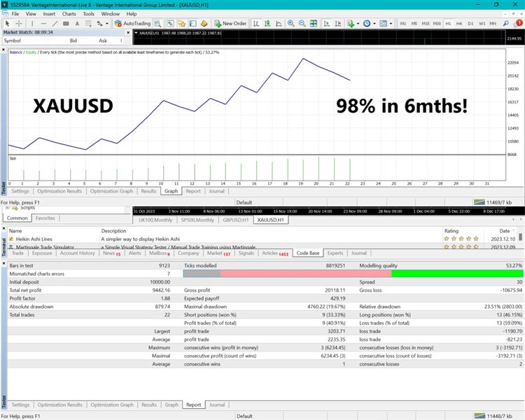Image resolution: width=525 pixels, height=420 pixels.
Task: Select the trendline drawing tool
Action: (x=55, y=23)
